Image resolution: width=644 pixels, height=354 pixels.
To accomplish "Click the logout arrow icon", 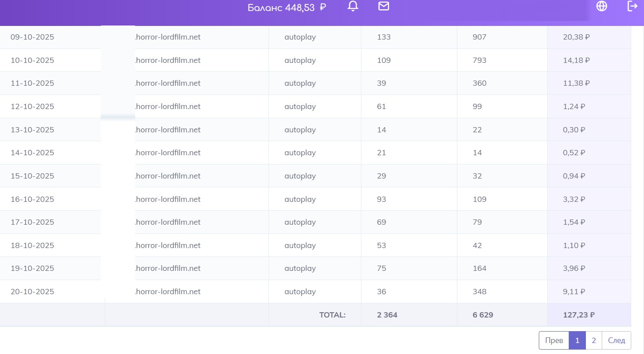I will 632,6.
